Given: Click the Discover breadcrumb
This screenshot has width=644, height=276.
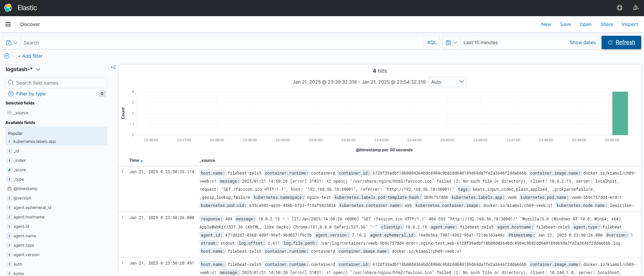Looking at the screenshot, I should [30, 24].
